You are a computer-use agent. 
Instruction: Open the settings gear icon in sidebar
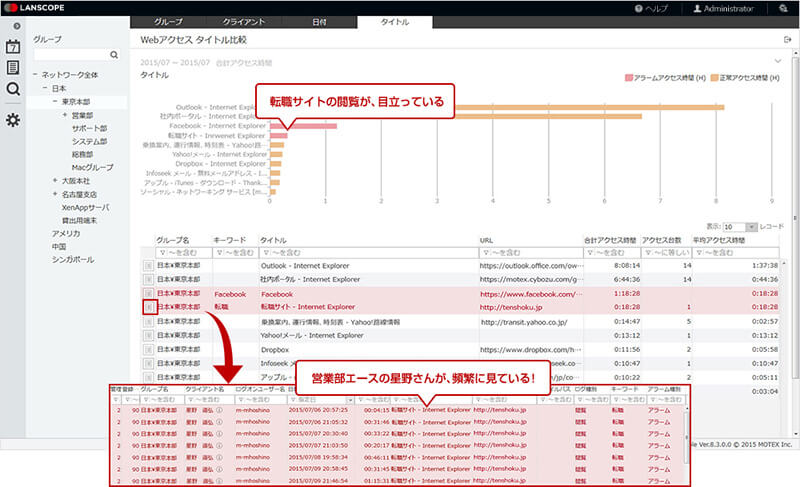pos(13,120)
